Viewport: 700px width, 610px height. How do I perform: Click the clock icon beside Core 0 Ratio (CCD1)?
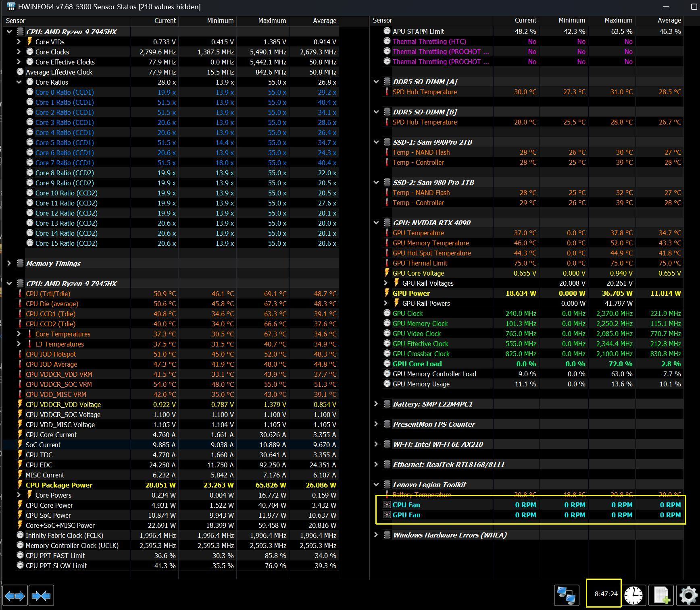click(x=29, y=92)
